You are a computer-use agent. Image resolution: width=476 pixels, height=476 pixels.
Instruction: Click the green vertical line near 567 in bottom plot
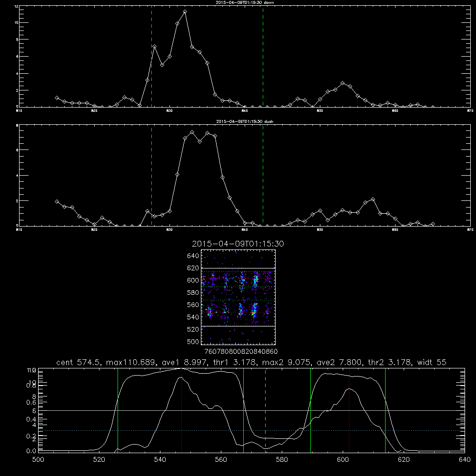coord(243,410)
